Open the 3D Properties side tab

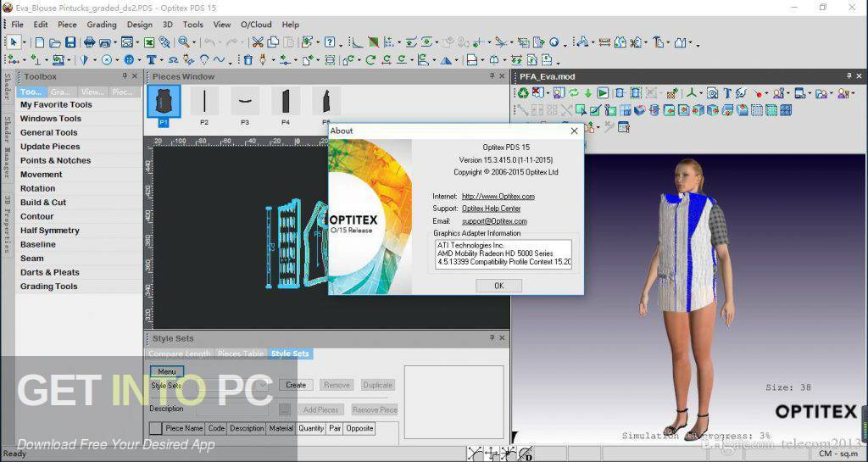tap(7, 224)
